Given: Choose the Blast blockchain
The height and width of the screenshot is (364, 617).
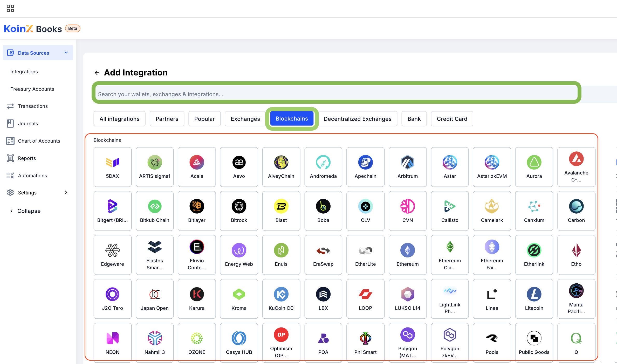Looking at the screenshot, I should [281, 211].
